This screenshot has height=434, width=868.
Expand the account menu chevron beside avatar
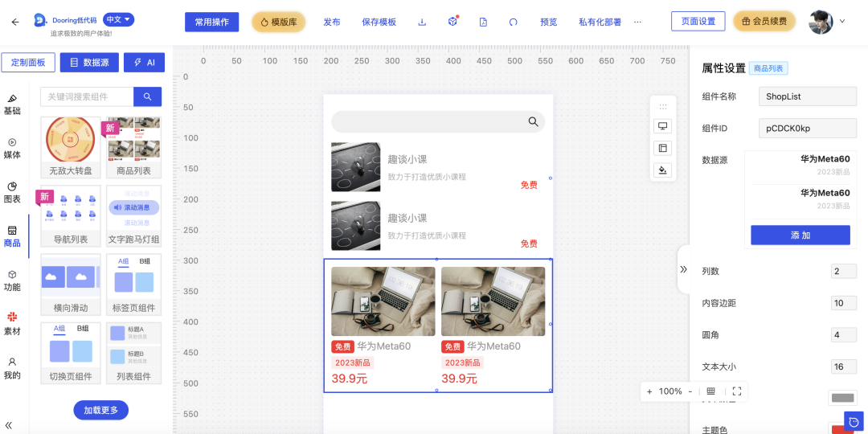[x=842, y=21]
